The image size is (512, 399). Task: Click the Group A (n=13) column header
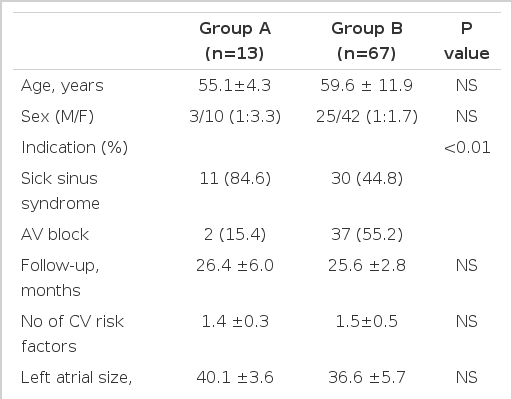pos(235,41)
